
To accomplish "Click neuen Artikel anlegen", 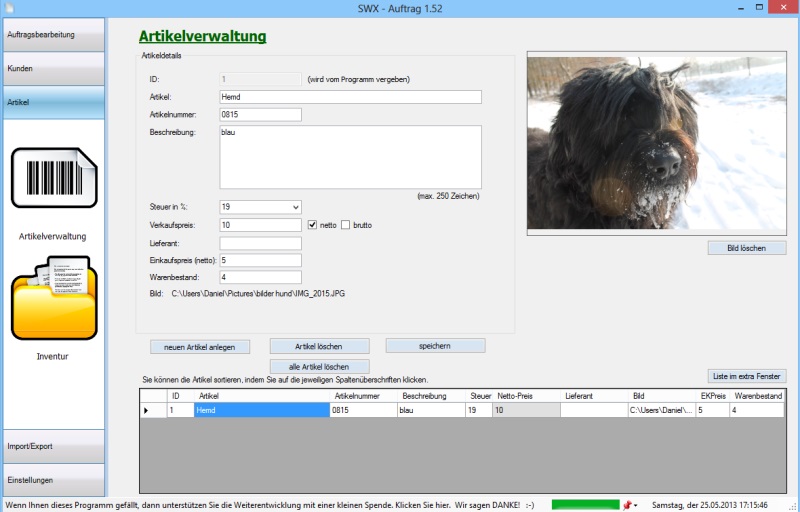I will click(200, 347).
